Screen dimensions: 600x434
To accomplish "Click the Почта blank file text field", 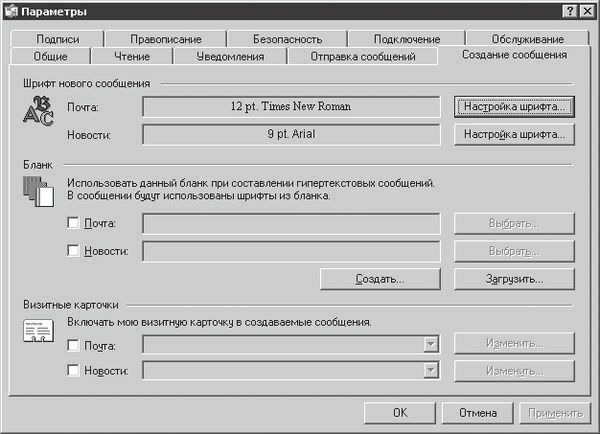I will tap(291, 223).
